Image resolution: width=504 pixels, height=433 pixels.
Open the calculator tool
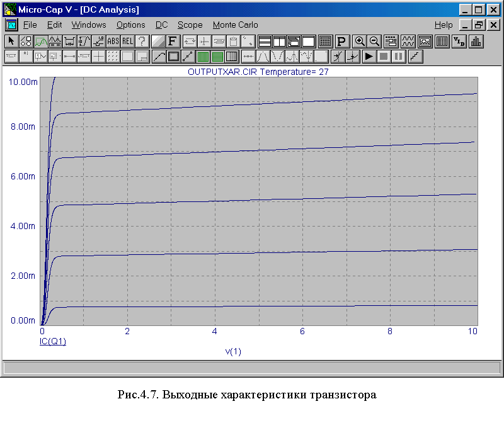[x=325, y=42]
